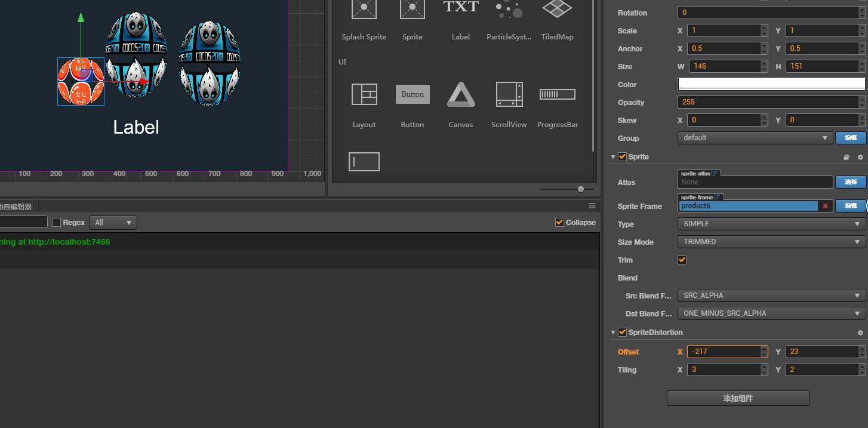The height and width of the screenshot is (428, 868).
Task: Click the Skew X input field
Action: (728, 120)
